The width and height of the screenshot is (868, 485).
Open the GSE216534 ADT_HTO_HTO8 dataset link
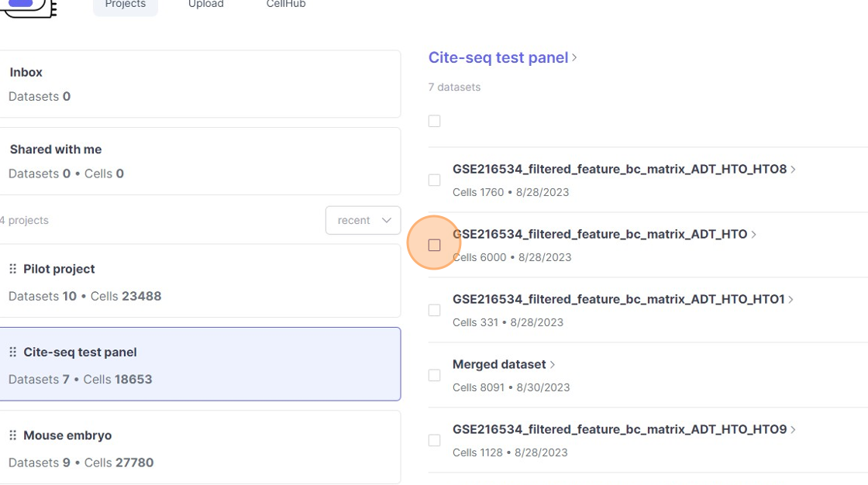coord(619,169)
